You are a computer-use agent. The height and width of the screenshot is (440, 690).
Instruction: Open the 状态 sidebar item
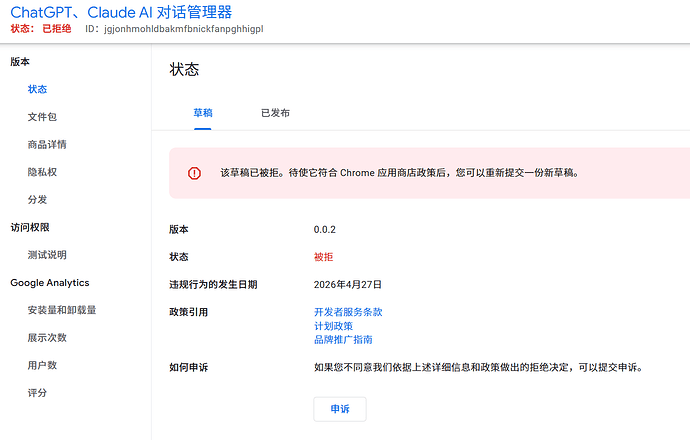pyautogui.click(x=37, y=89)
